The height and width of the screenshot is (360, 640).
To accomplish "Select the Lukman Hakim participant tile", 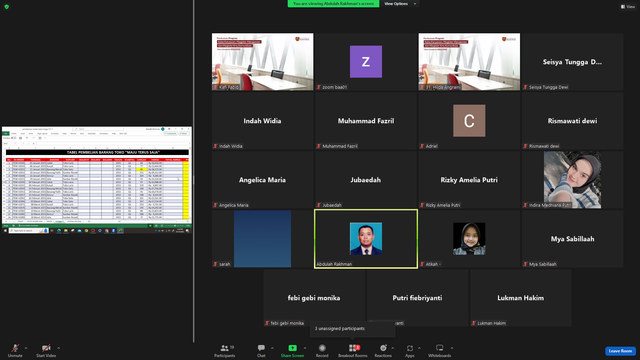I will (x=520, y=298).
